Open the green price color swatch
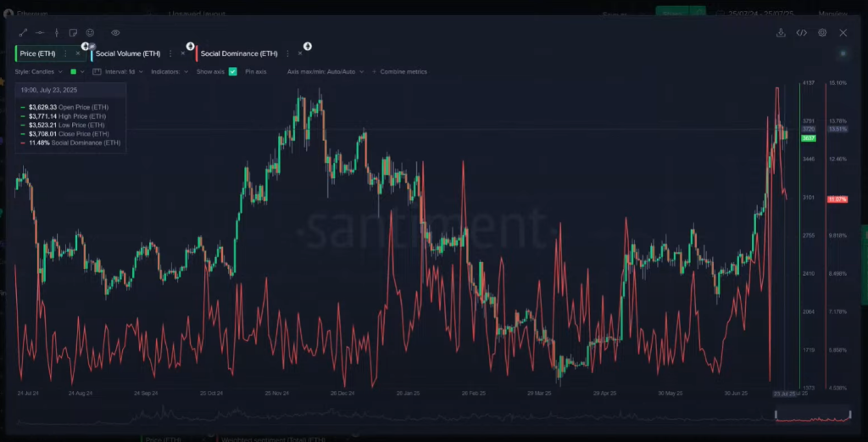This screenshot has width=868, height=442. (x=74, y=72)
